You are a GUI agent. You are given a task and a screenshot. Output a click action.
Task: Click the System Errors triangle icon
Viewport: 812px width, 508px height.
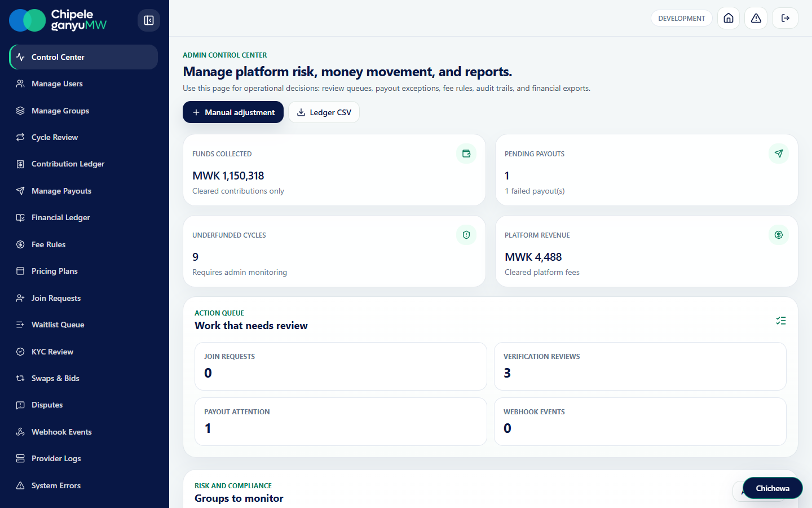pyautogui.click(x=20, y=485)
